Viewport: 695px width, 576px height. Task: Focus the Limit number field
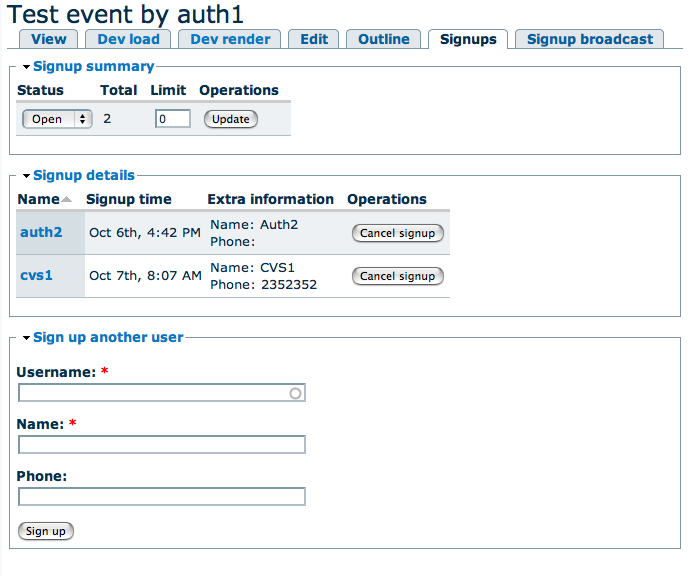172,119
